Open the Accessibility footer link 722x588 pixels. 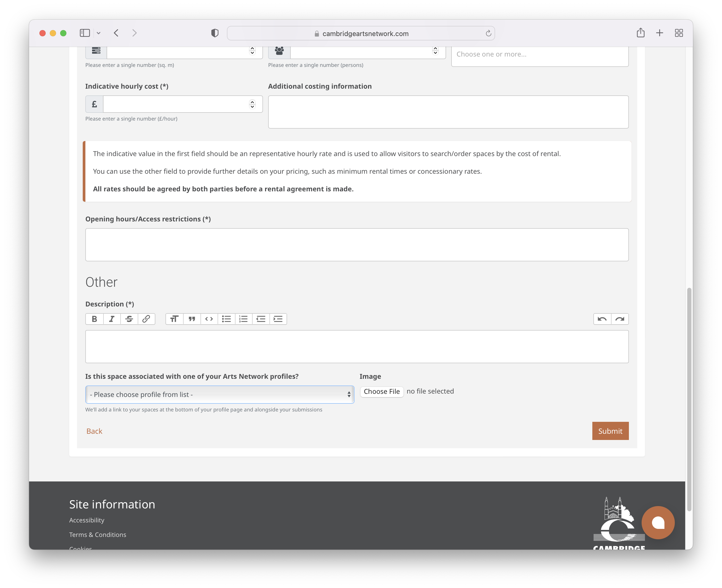coord(87,520)
